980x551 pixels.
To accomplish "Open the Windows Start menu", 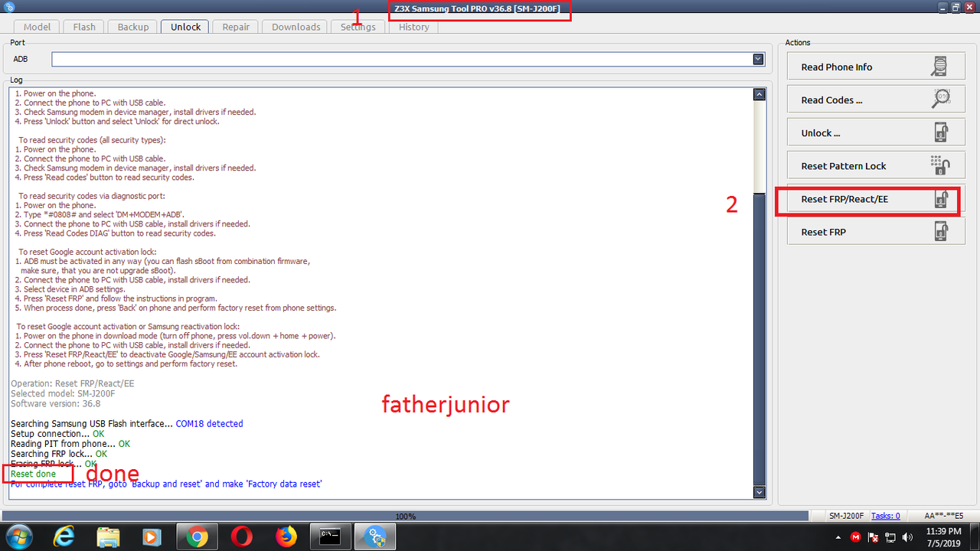I will coord(18,536).
